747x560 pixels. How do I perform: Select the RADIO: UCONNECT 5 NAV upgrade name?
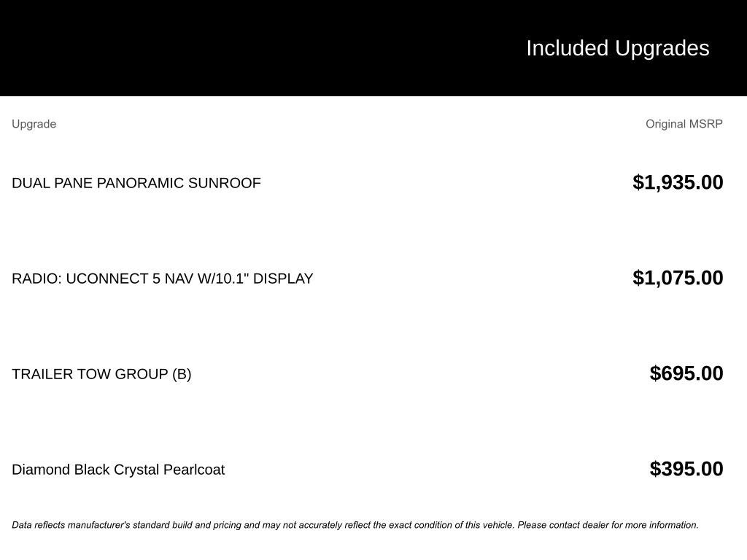pos(162,279)
